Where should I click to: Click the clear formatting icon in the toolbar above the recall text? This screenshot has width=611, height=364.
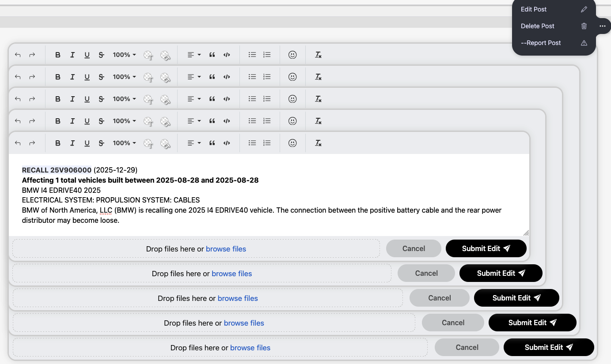coord(318,143)
